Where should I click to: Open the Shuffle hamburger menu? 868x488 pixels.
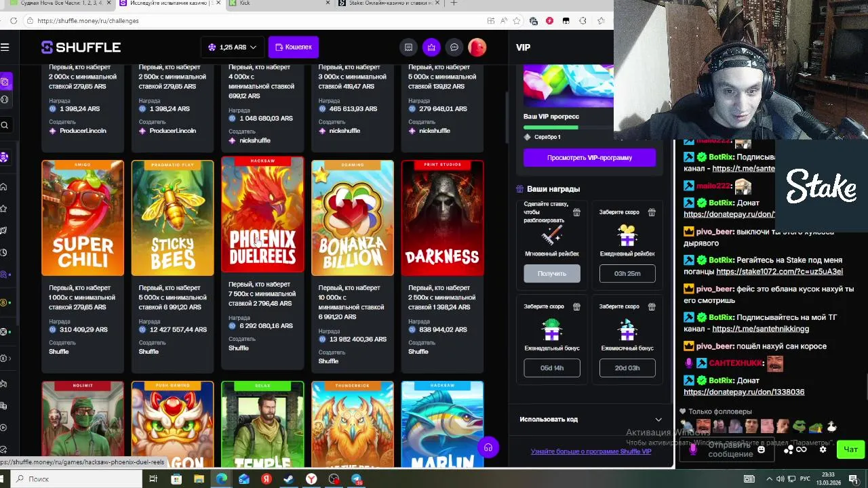click(x=5, y=47)
